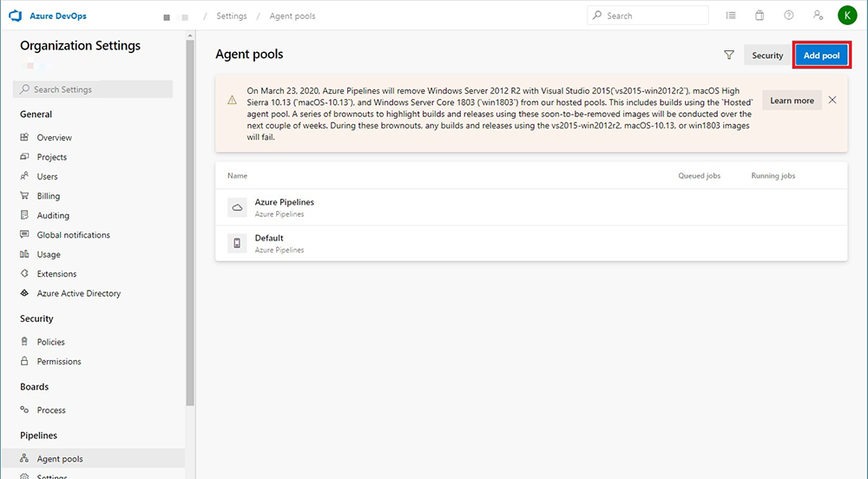Select Agent pools in Pipelines section

tap(93, 458)
